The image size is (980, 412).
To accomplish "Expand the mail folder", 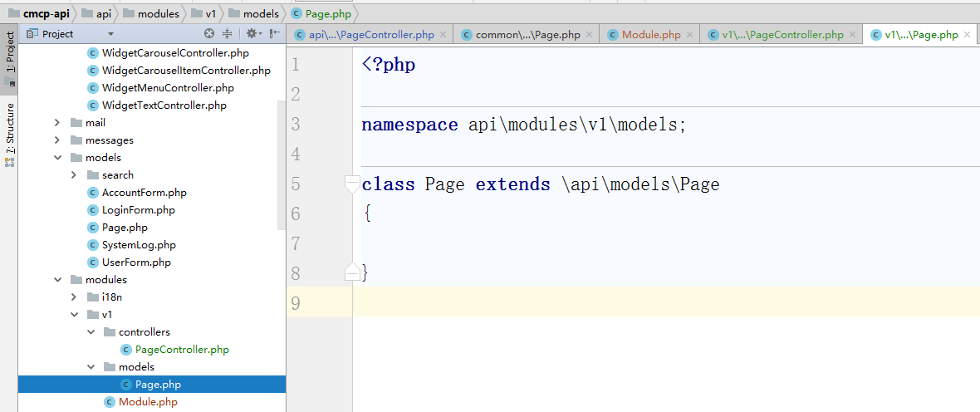I will pyautogui.click(x=57, y=123).
